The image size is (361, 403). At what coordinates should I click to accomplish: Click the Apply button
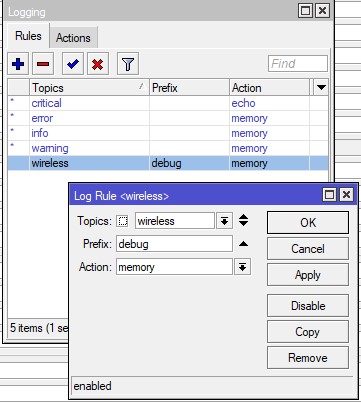308,275
